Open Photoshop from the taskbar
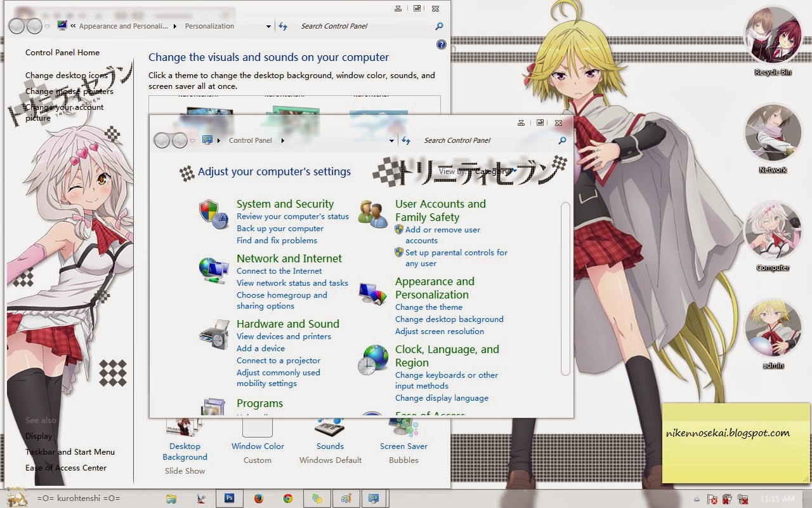 click(x=230, y=498)
